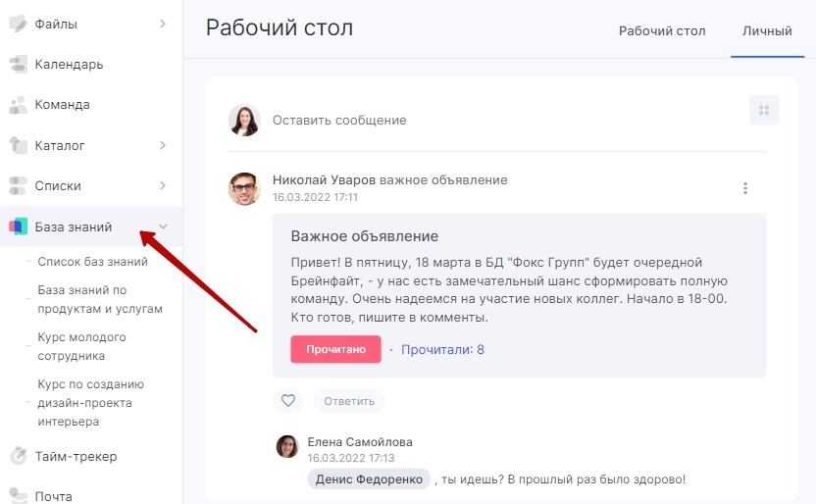Open Курс молодого сотрудника

[x=81, y=346]
